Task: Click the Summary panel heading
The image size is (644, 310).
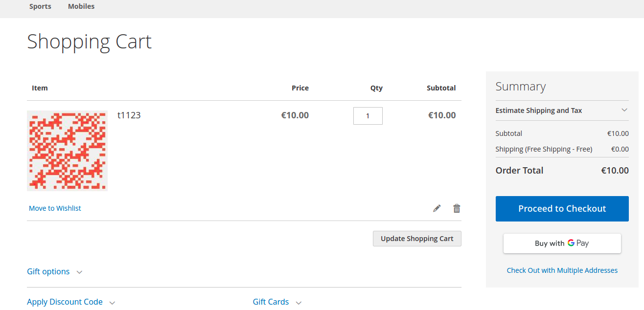Action: point(521,86)
